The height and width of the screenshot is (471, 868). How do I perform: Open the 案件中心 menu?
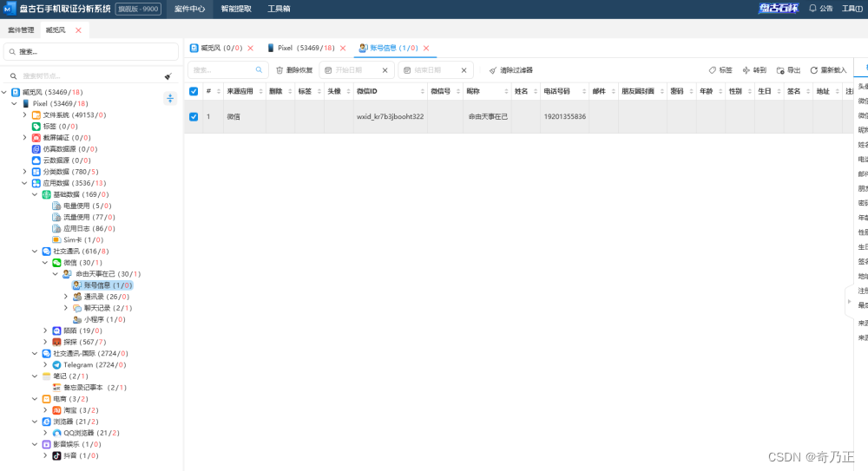[x=189, y=9]
